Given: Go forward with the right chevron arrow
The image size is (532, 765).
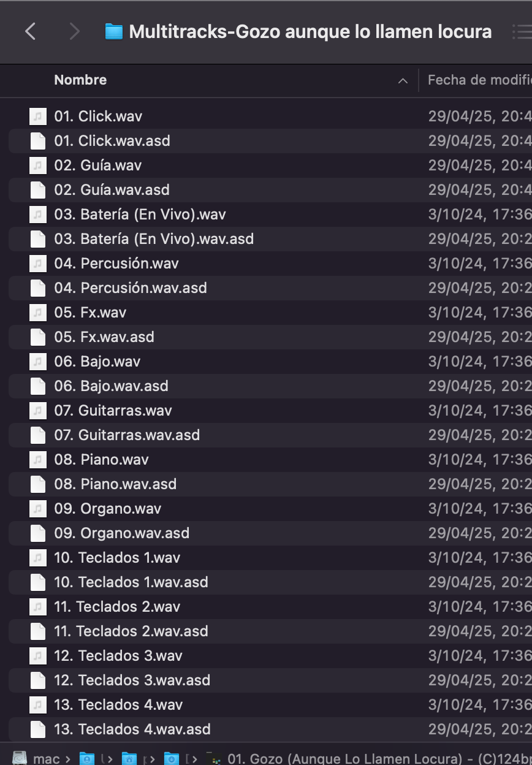Looking at the screenshot, I should point(74,31).
